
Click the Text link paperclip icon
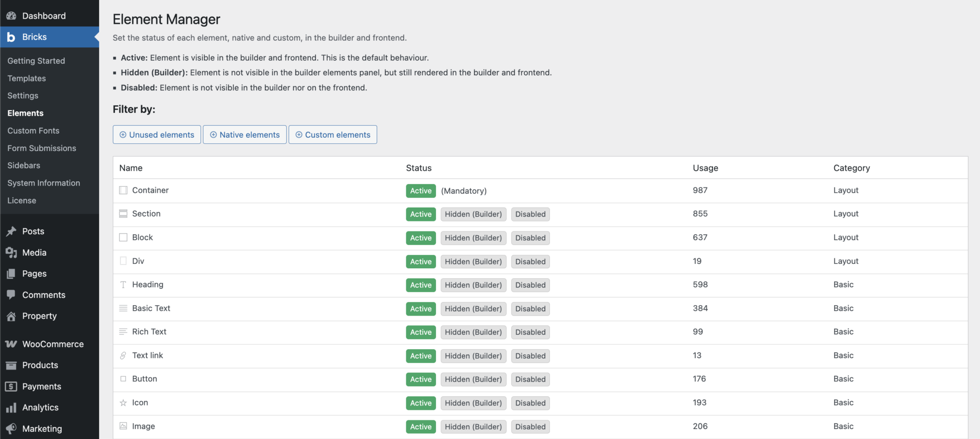tap(123, 355)
